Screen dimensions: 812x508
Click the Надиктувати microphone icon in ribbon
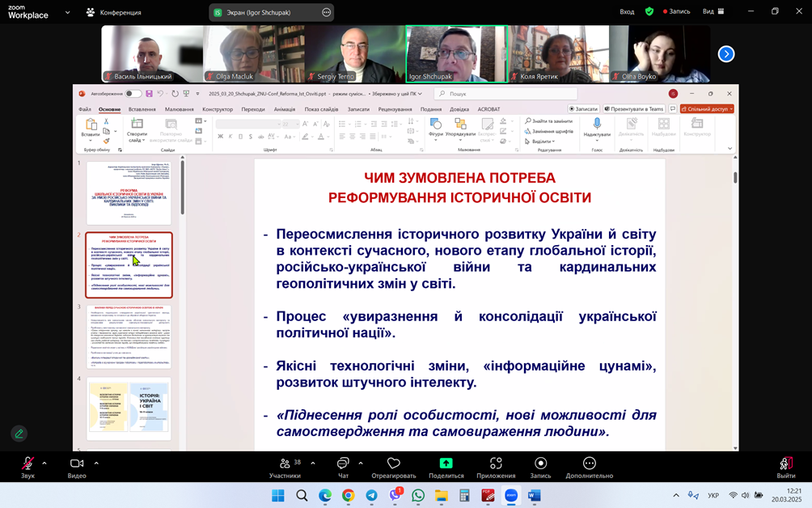[597, 124]
